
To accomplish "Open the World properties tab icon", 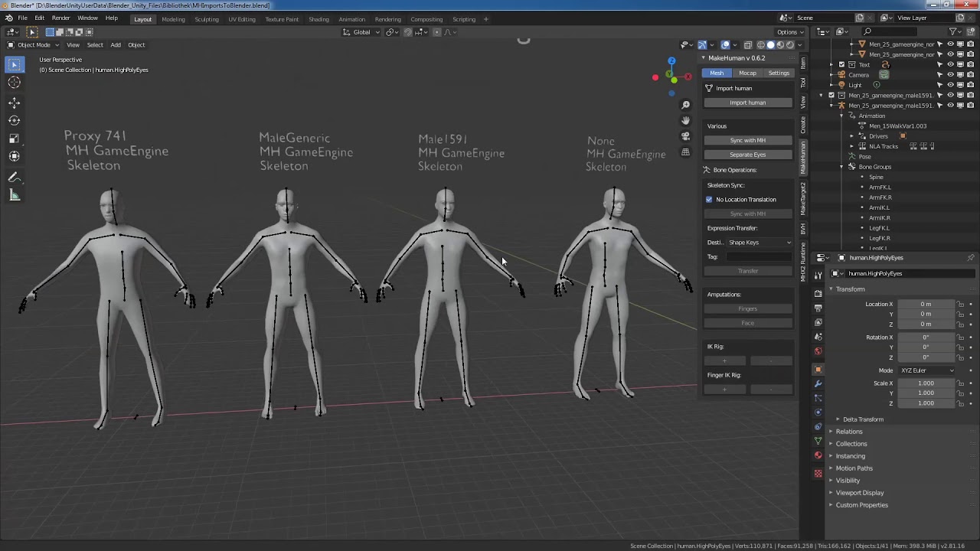I will (x=818, y=351).
